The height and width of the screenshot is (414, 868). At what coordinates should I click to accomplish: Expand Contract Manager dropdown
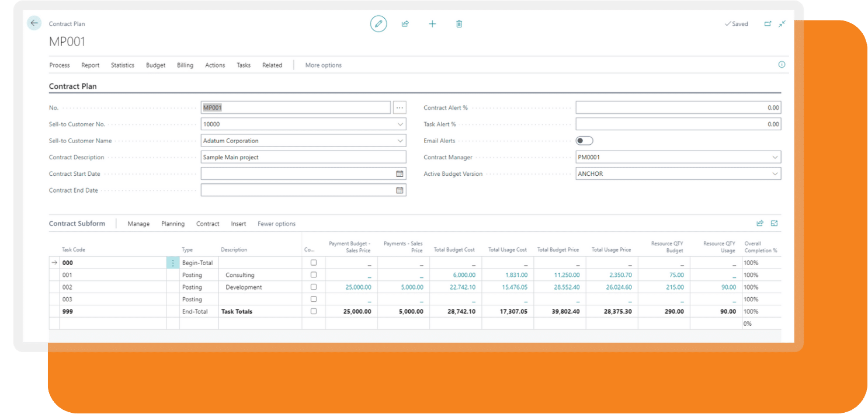point(775,157)
